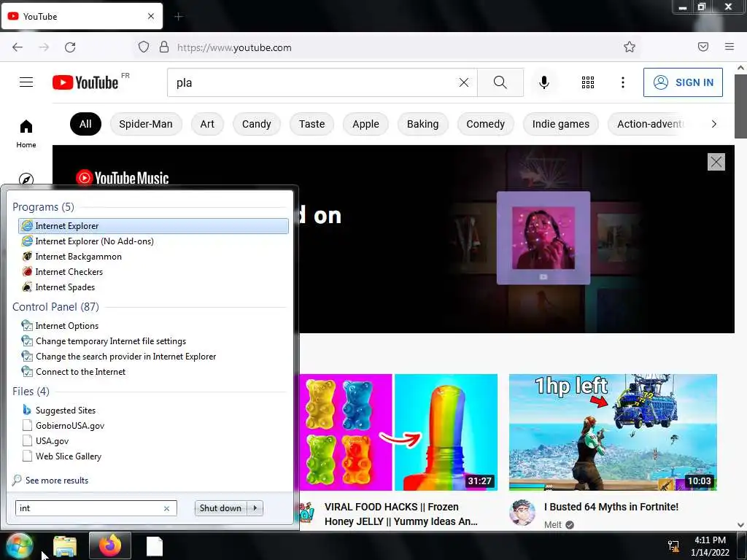This screenshot has height=560, width=747.
Task: Clear the YouTube search text
Action: 463,82
